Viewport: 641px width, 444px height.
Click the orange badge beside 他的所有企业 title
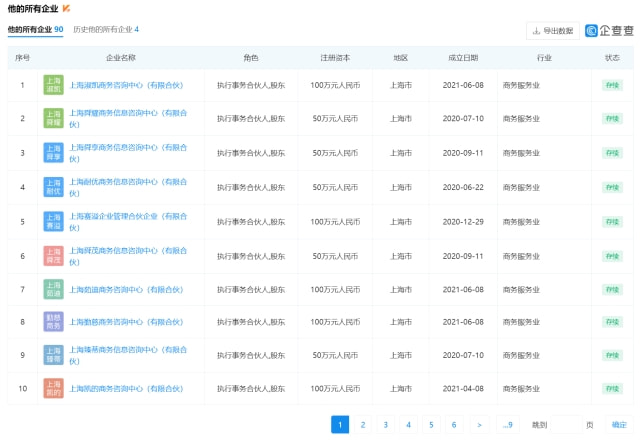[x=66, y=8]
